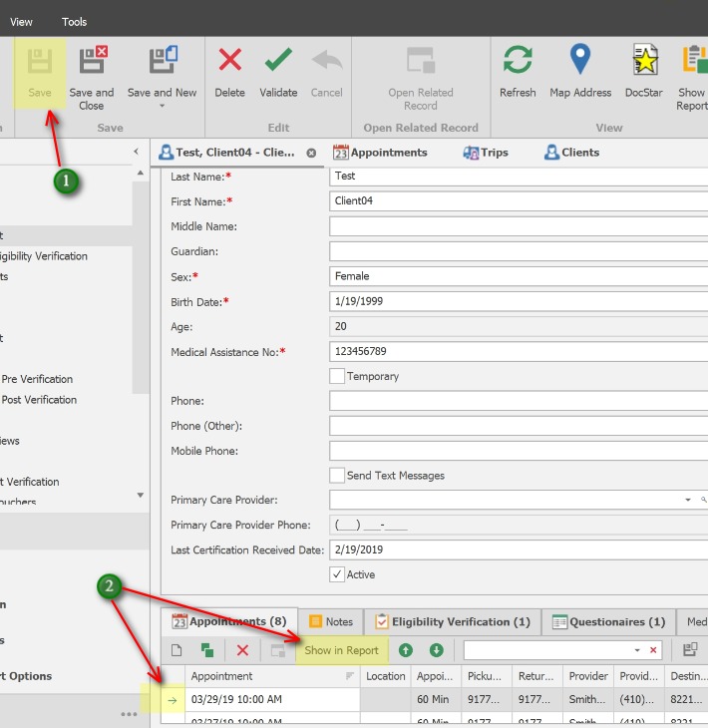Click Medical Assistance No field
Image resolution: width=708 pixels, height=728 pixels.
pos(519,351)
